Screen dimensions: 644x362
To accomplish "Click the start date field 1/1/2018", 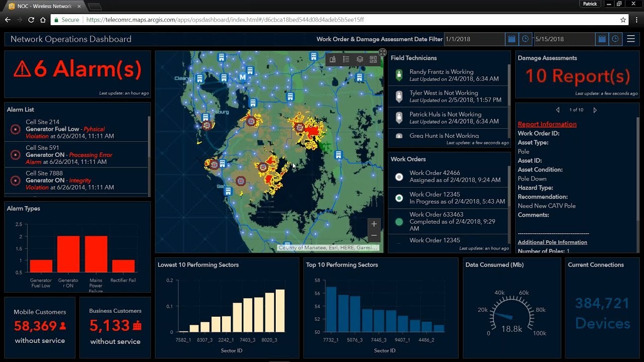I will coord(474,39).
